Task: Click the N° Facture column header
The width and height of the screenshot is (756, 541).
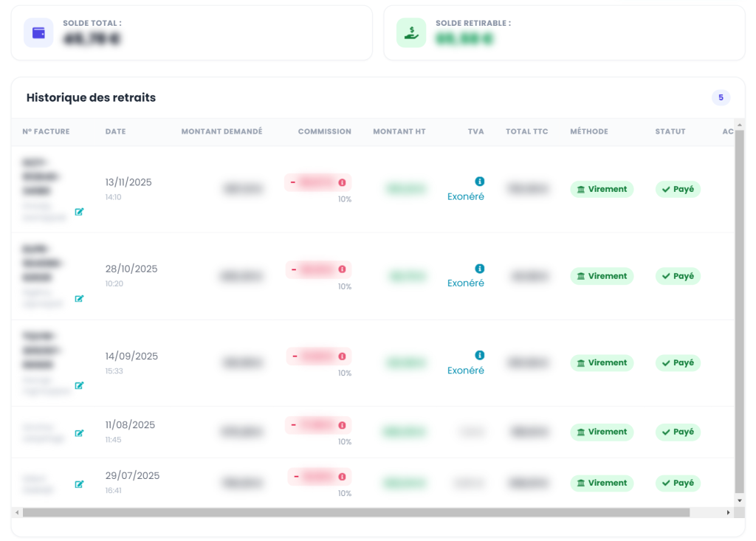Action: tap(46, 131)
